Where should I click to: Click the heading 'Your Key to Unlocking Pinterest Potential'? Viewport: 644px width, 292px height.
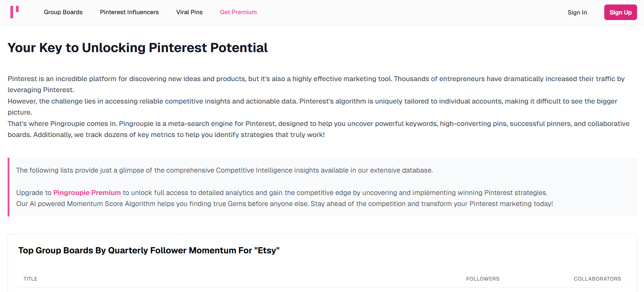click(x=138, y=48)
